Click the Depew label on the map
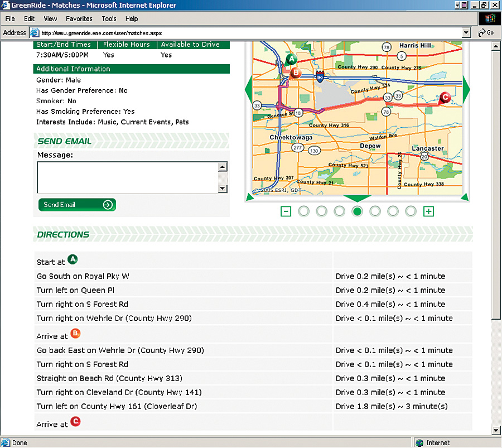 tap(370, 146)
